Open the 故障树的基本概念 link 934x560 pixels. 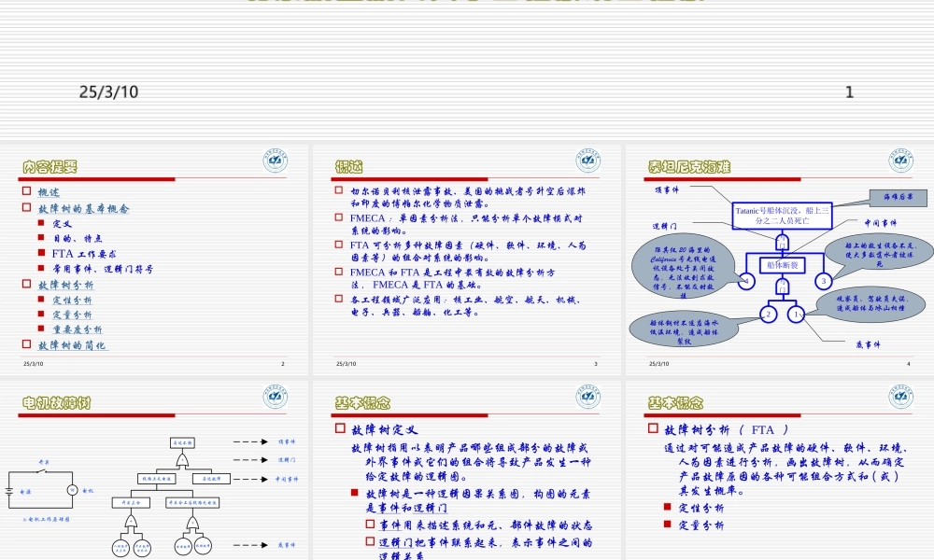[x=83, y=209]
